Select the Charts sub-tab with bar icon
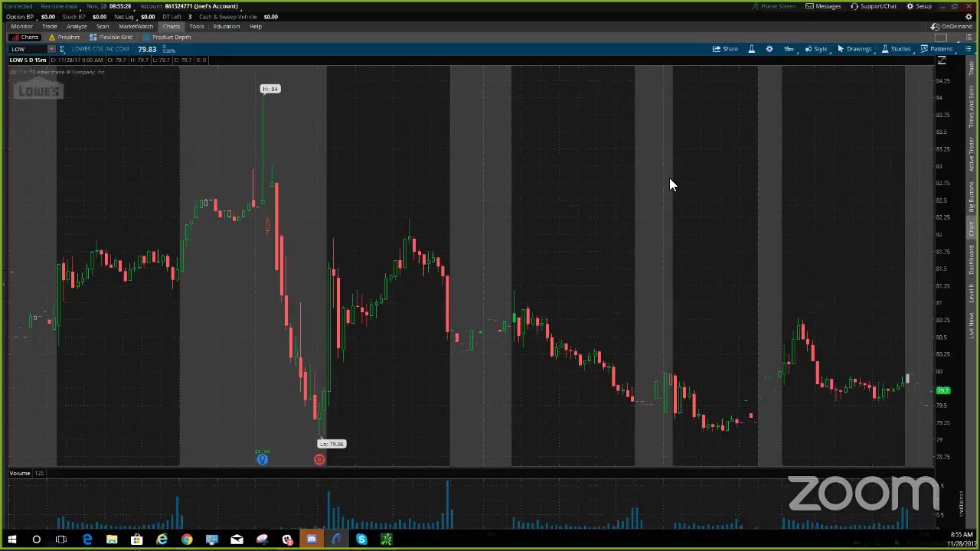This screenshot has height=551, width=980. pos(25,37)
